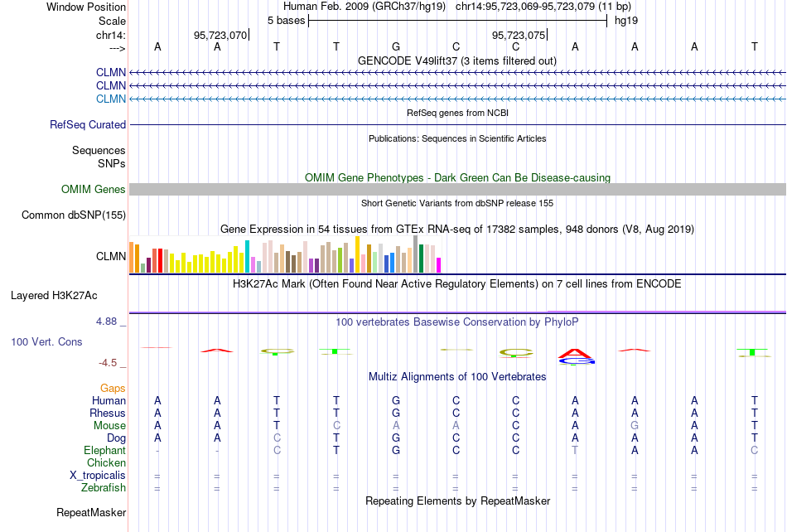Click the Sequences subtrack label
The height and width of the screenshot is (532, 787).
point(99,151)
